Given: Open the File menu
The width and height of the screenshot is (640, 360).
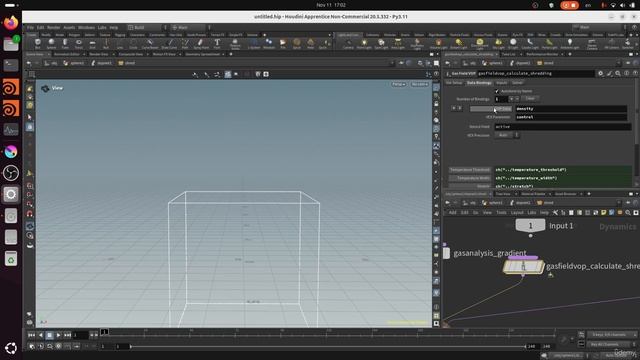Looking at the screenshot, I should (30, 27).
